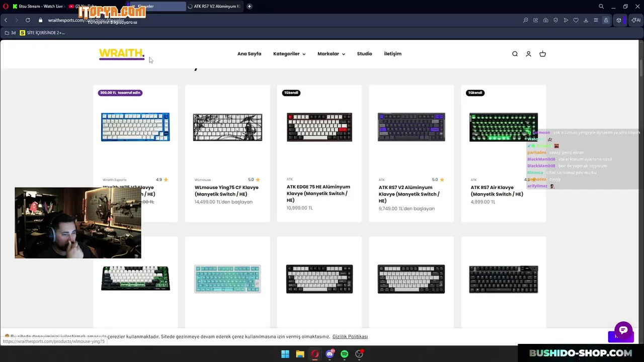644x362 pixels.
Task: Click the 5.0 star rating on WLmouse card
Action: pyautogui.click(x=254, y=179)
